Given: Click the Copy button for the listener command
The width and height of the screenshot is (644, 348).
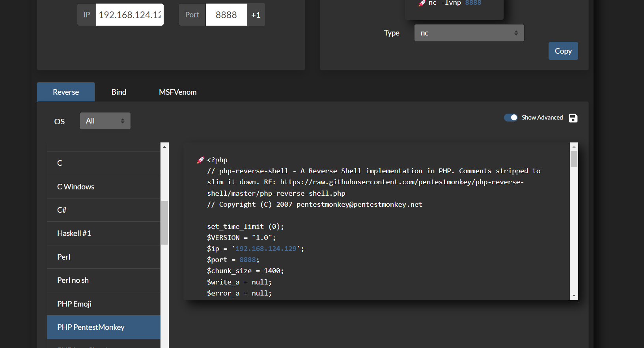Looking at the screenshot, I should click(x=563, y=51).
